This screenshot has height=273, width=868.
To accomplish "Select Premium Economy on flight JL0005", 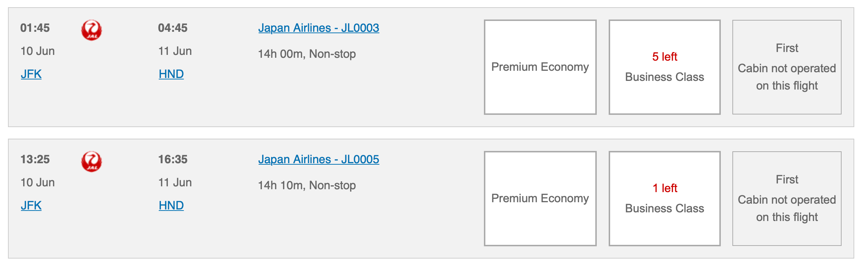I will 540,198.
